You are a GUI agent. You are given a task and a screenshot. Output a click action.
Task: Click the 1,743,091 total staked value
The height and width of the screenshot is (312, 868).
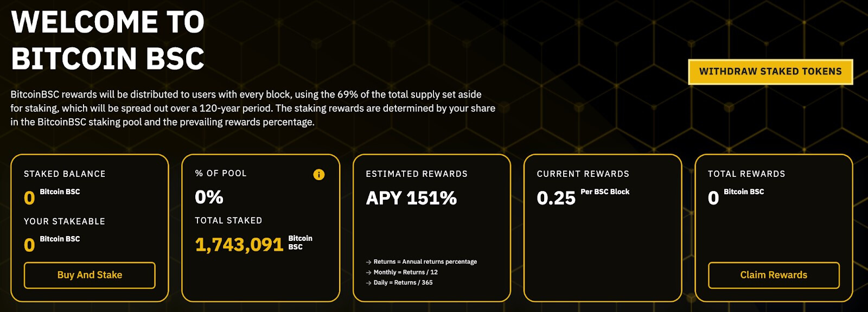click(239, 245)
